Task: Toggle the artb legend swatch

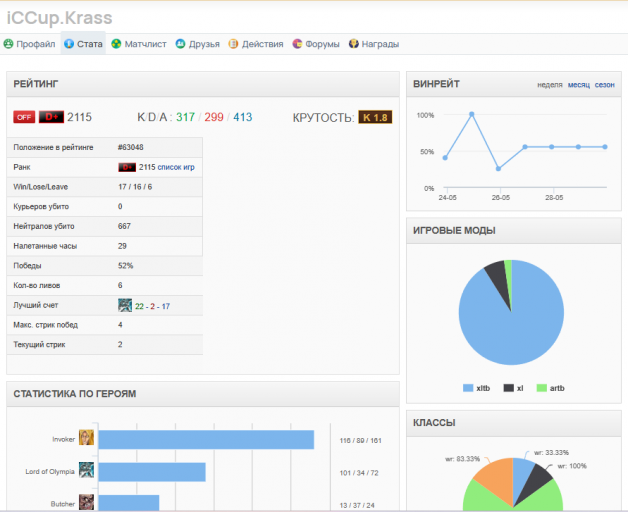Action: (541, 388)
